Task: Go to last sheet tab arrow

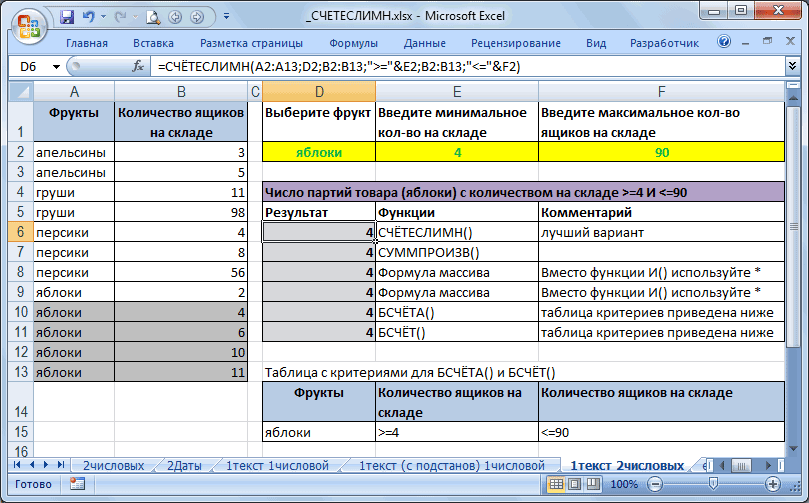Action: tap(61, 465)
